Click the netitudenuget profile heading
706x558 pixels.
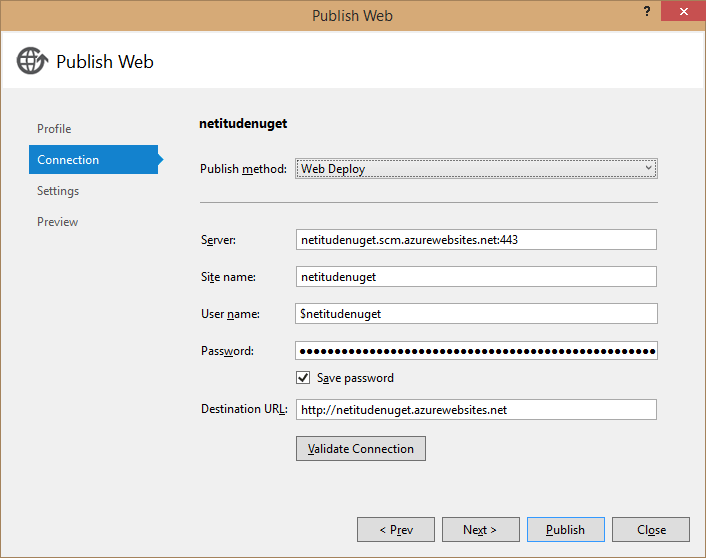(x=243, y=124)
